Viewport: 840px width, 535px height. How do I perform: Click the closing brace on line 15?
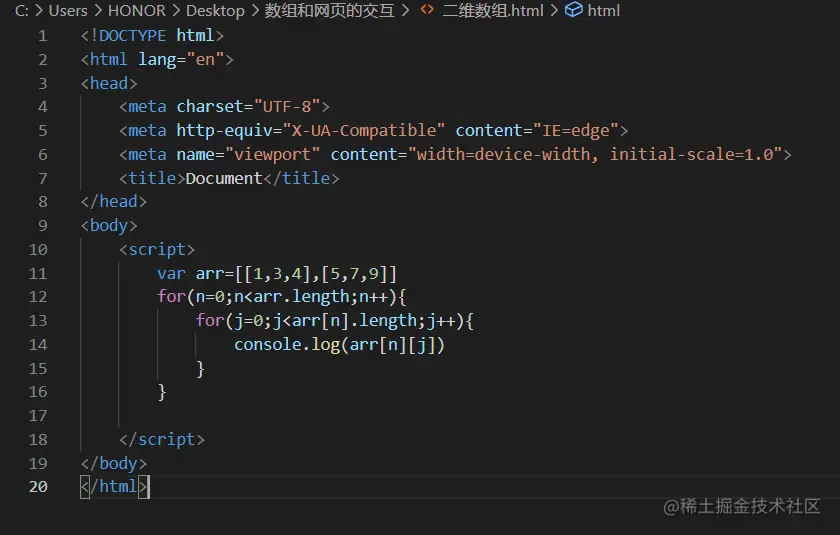(200, 368)
